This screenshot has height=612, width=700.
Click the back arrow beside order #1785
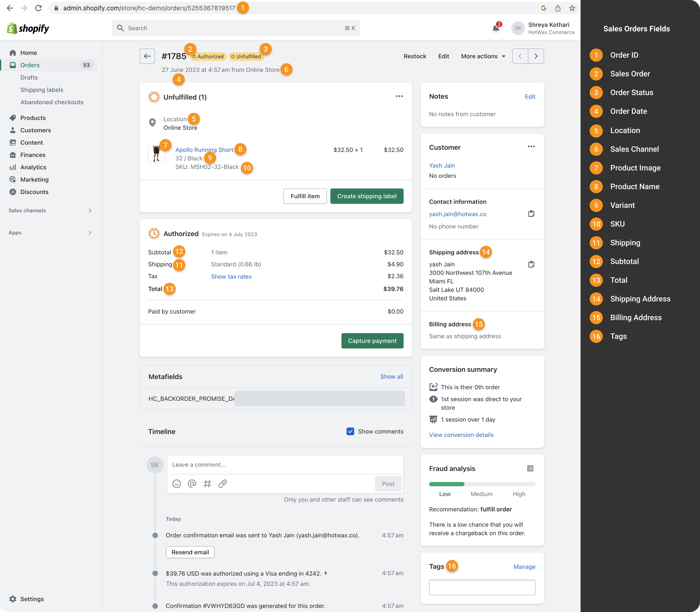147,56
